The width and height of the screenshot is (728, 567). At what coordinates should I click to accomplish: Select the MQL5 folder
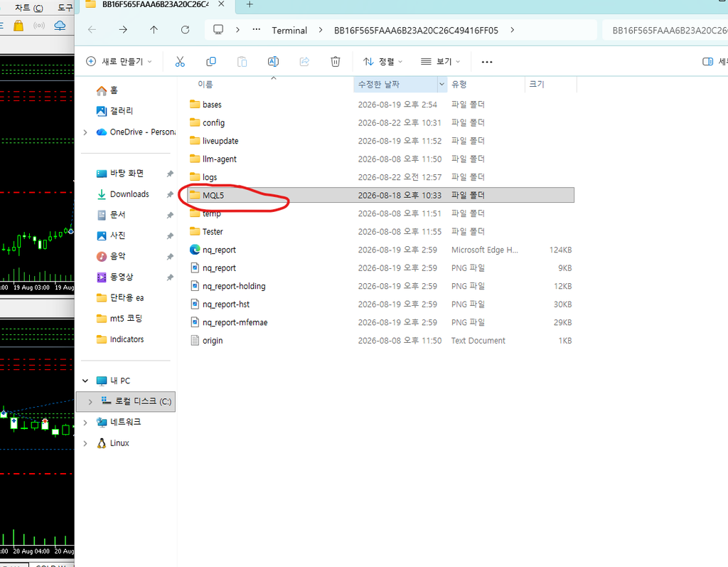pyautogui.click(x=380, y=195)
